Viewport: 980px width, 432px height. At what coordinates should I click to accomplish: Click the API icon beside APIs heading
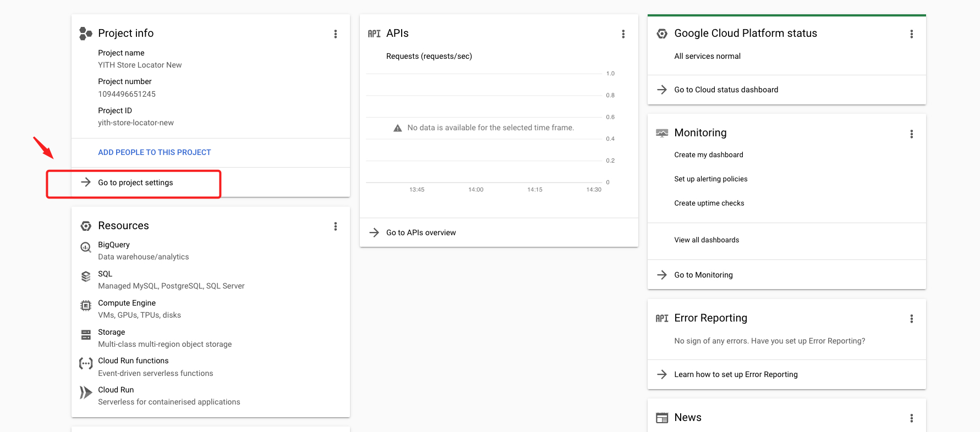[374, 34]
